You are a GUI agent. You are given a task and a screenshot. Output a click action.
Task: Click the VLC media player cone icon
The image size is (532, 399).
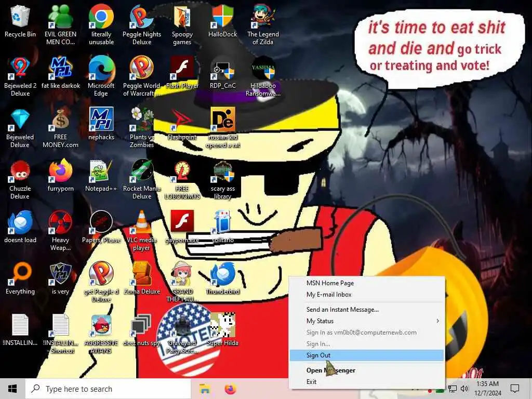click(142, 231)
